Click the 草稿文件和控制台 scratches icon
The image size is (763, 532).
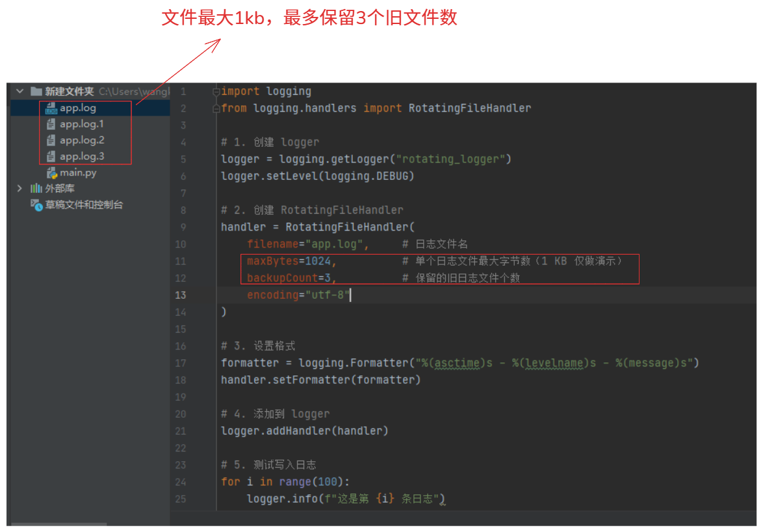point(36,205)
